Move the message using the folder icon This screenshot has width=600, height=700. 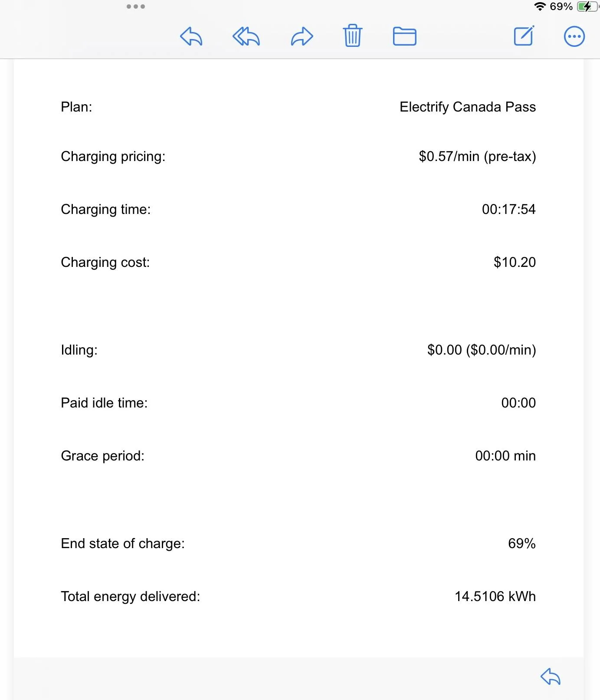(405, 36)
